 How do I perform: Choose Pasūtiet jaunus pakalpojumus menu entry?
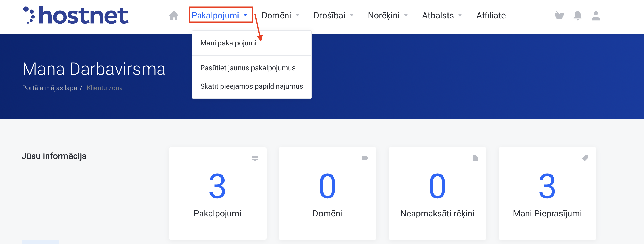pos(248,68)
